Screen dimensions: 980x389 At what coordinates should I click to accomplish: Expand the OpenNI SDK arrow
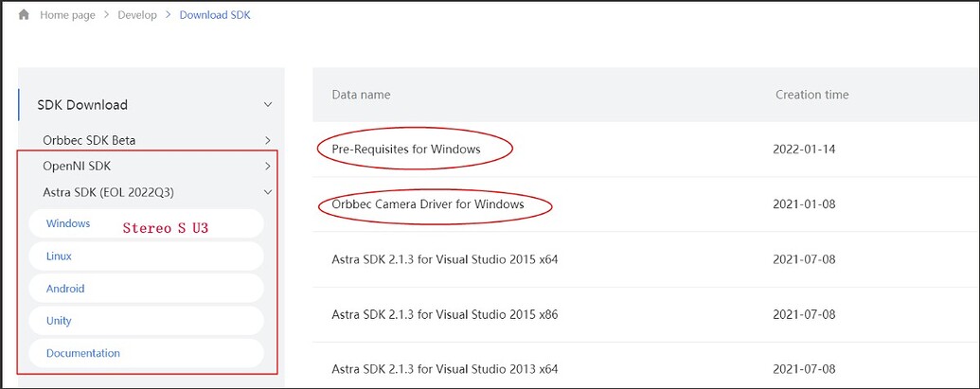tap(268, 167)
